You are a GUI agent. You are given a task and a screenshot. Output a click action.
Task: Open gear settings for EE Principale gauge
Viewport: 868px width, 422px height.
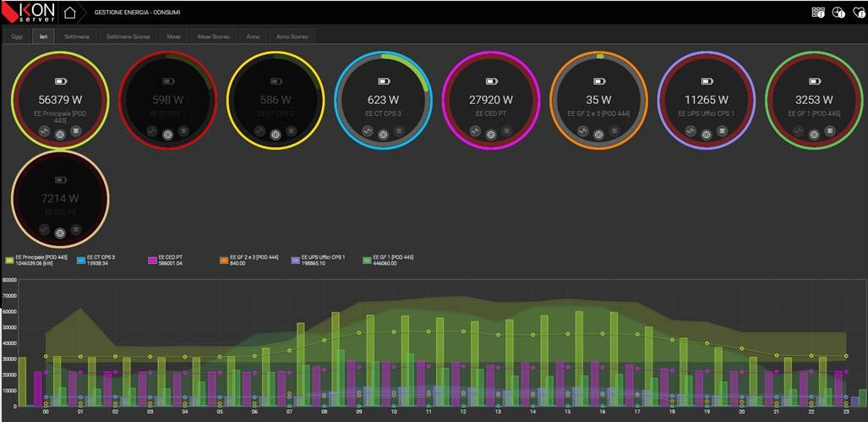(x=60, y=134)
